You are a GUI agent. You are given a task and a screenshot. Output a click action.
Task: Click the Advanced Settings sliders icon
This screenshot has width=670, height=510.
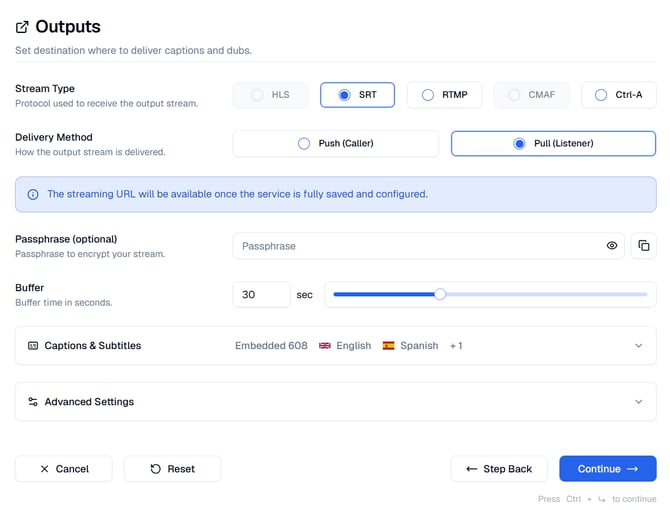point(33,402)
